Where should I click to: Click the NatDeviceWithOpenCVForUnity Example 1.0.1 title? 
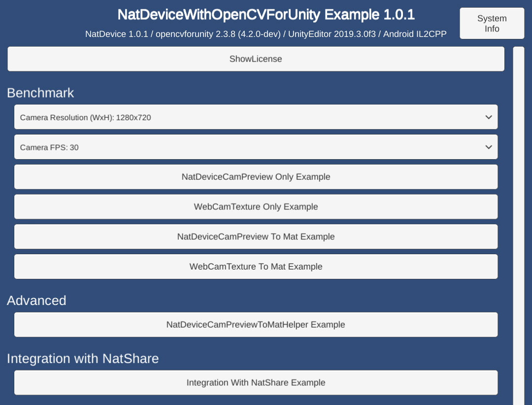pos(266,15)
